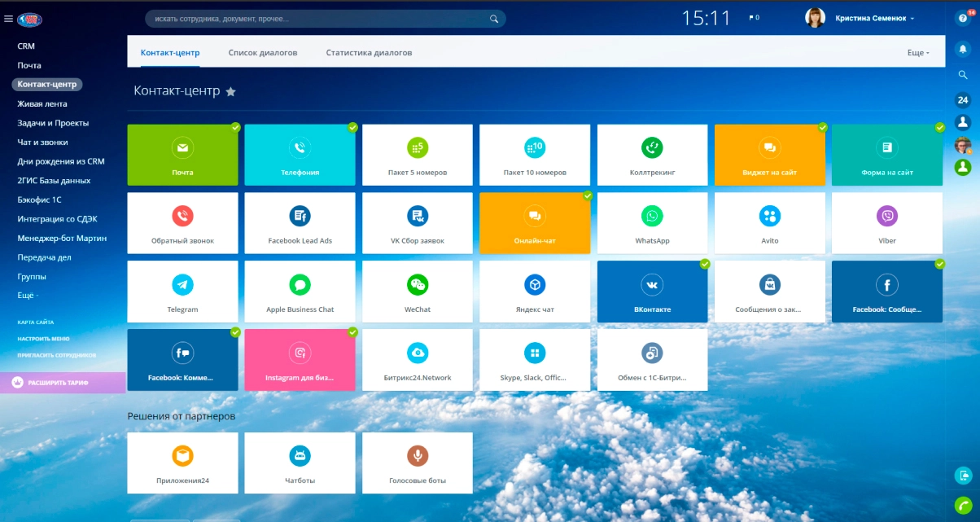Open Живая лента in the left menu
Viewport: 980px width, 522px height.
tap(42, 103)
